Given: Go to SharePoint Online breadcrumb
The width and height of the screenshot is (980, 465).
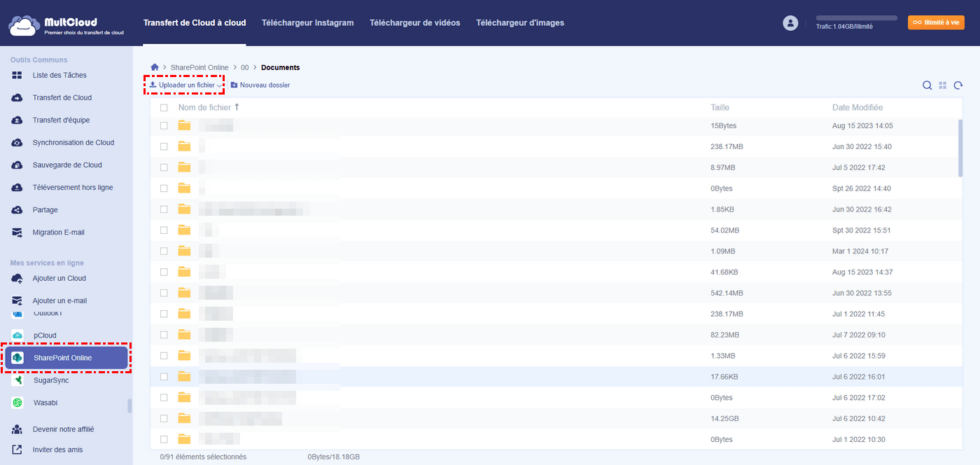Looking at the screenshot, I should coord(199,67).
